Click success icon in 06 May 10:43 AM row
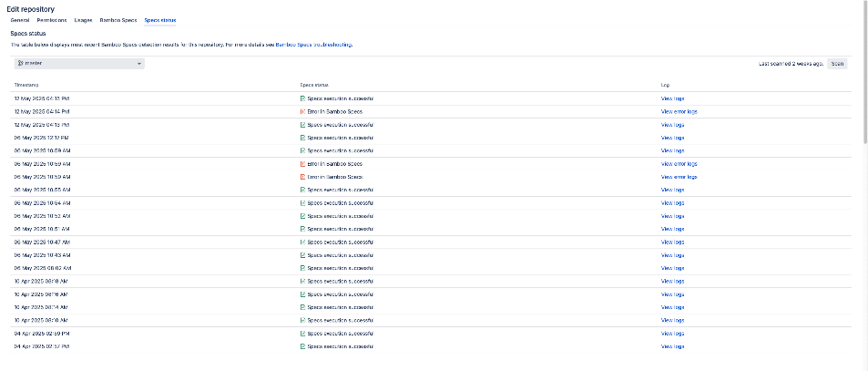Viewport: 868px width, 371px height. [302, 255]
